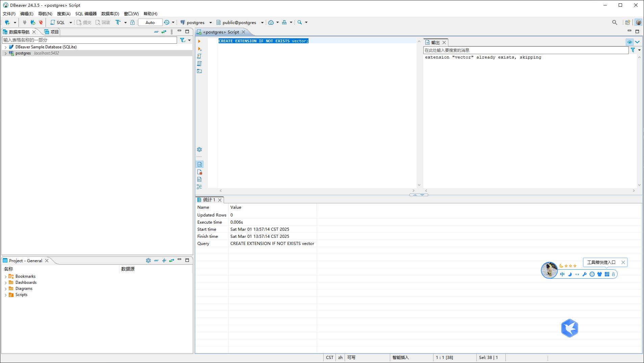
Task: Click the red Disconnect plug icon
Action: (x=41, y=22)
